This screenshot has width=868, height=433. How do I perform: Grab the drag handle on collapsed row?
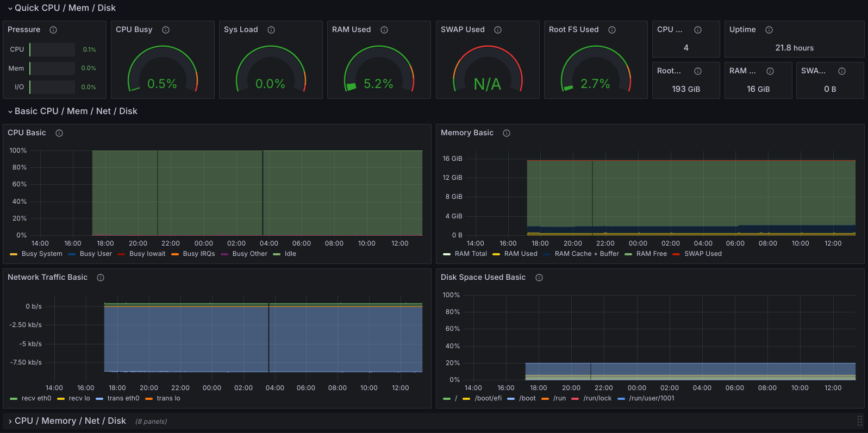859,421
